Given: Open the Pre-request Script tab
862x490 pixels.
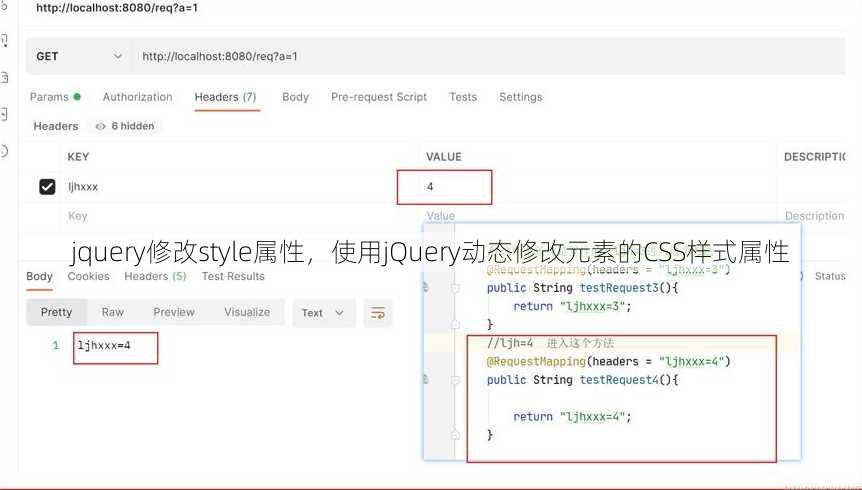Looking at the screenshot, I should [x=379, y=97].
